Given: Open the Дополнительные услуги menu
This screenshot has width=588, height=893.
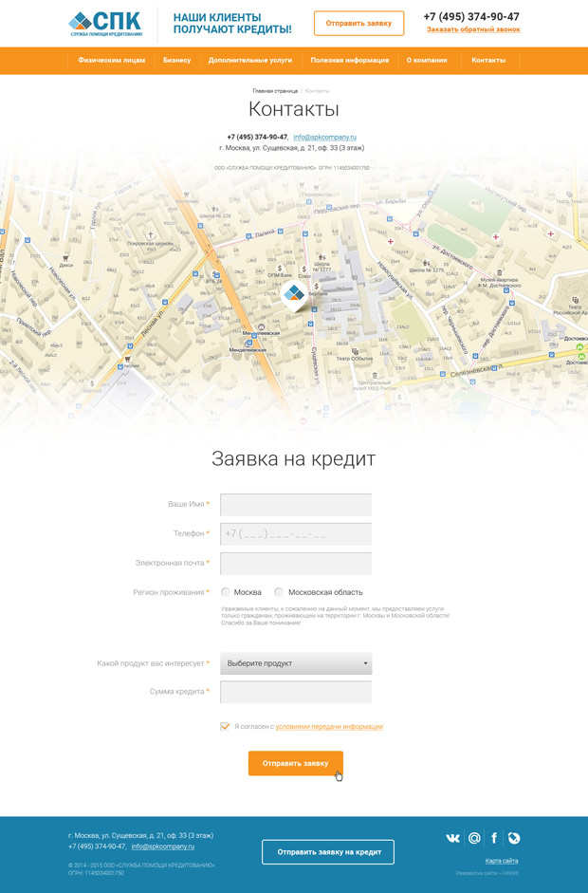Looking at the screenshot, I should click(249, 60).
